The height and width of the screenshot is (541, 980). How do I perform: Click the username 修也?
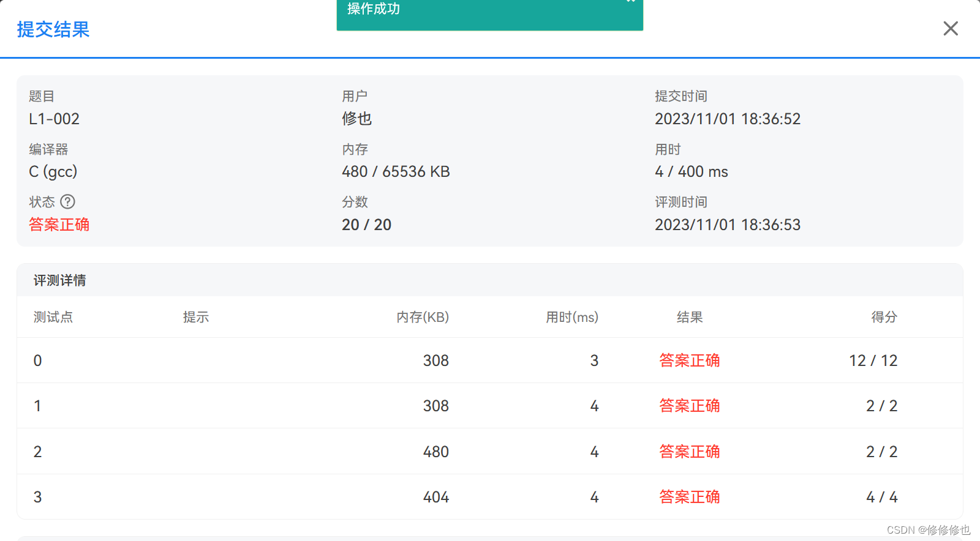pyautogui.click(x=356, y=119)
